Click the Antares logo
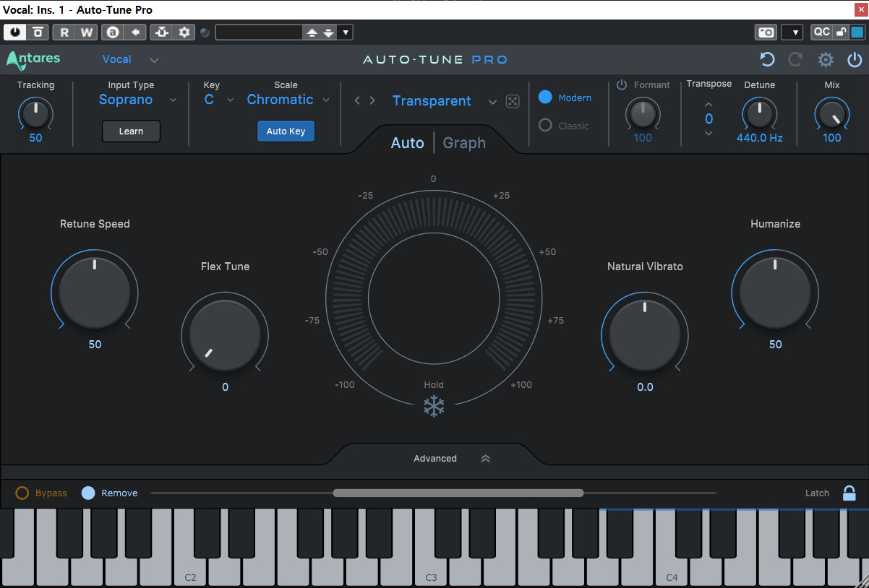 click(33, 60)
